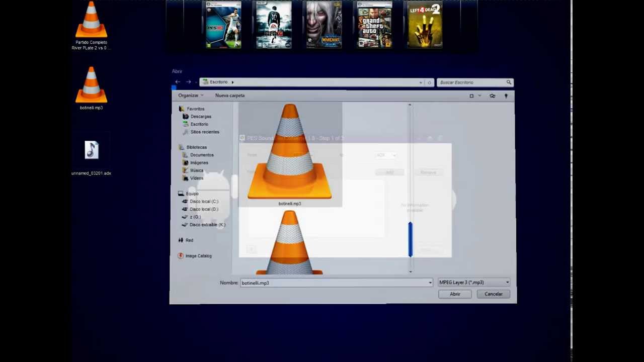Viewport: 644px width, 362px height.
Task: Click the file list scroll up arrow
Action: (410, 105)
